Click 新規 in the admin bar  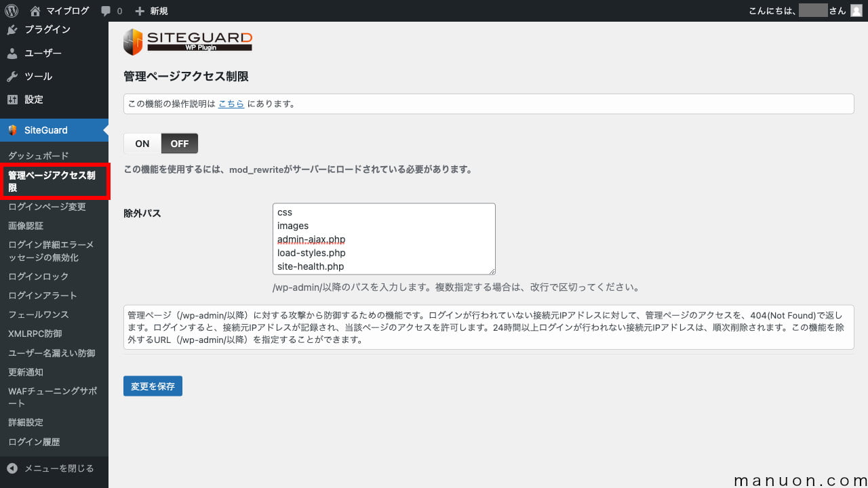point(159,11)
